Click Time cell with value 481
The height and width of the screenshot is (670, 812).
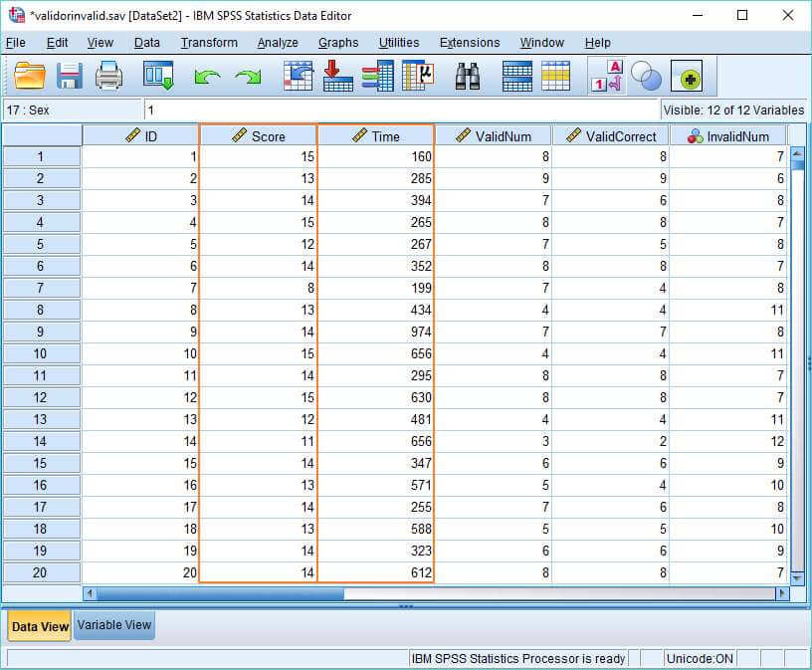click(x=375, y=419)
